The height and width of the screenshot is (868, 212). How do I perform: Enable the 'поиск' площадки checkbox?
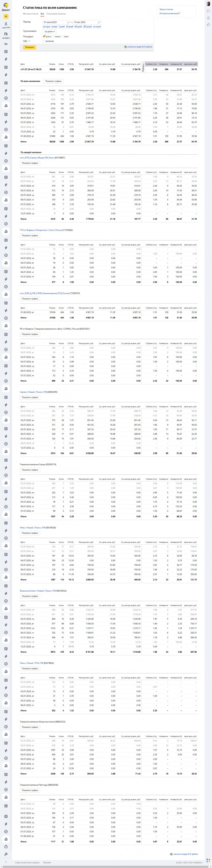[53, 36]
